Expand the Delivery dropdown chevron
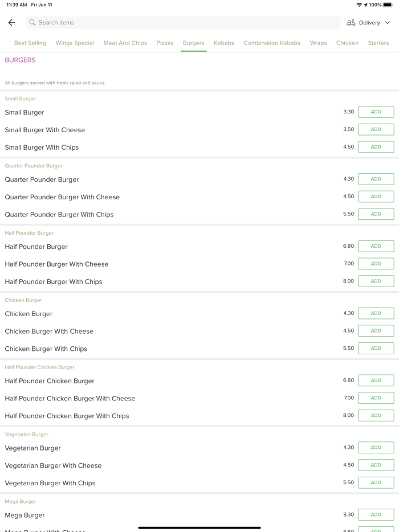Image resolution: width=399 pixels, height=532 pixels. coord(388,23)
